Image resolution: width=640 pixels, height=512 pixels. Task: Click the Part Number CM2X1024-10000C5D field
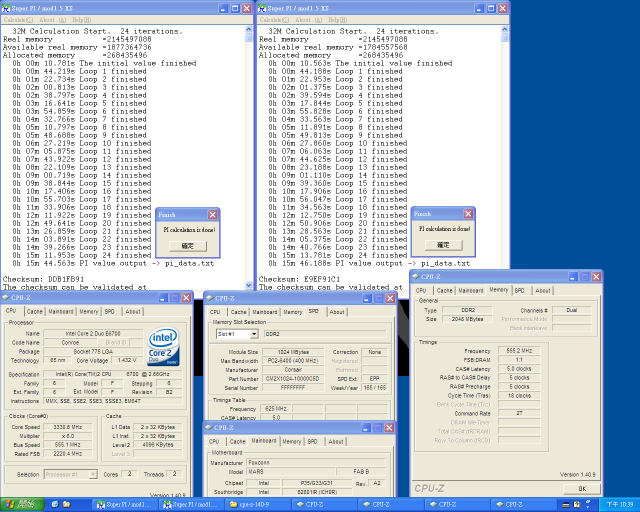(293, 379)
